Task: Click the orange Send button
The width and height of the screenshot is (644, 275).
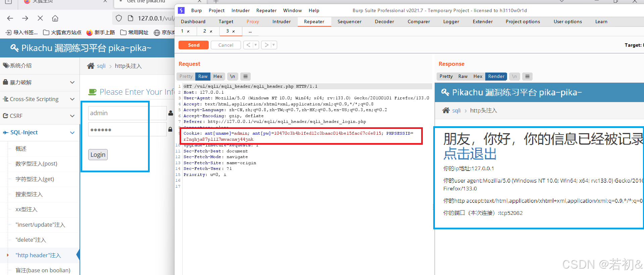Action: 194,45
